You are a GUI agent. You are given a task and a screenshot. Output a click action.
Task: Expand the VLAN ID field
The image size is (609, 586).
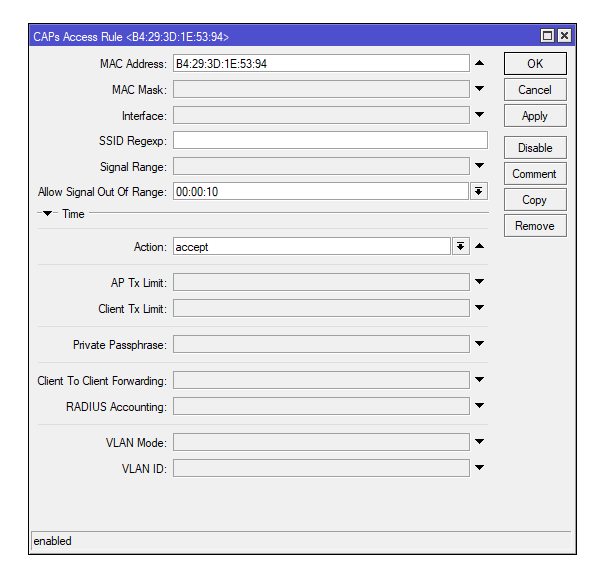click(480, 468)
